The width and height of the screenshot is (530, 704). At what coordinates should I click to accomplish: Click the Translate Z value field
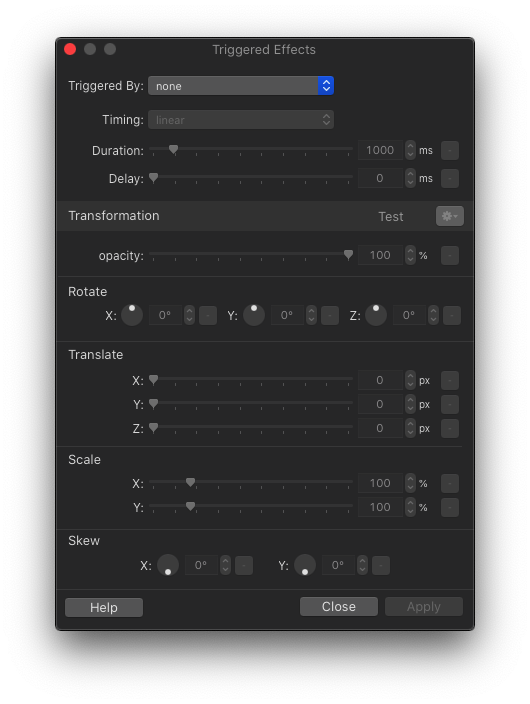click(380, 428)
